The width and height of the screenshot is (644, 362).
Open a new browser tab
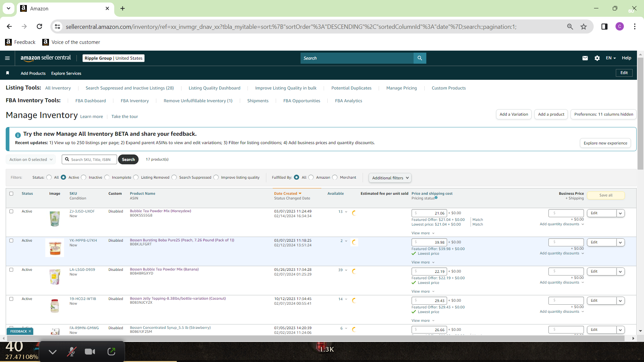123,8
